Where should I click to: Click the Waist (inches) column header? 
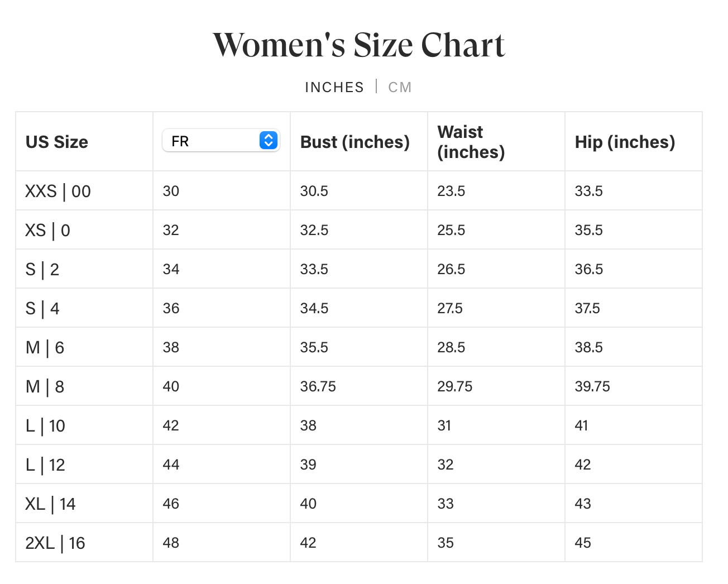471,142
